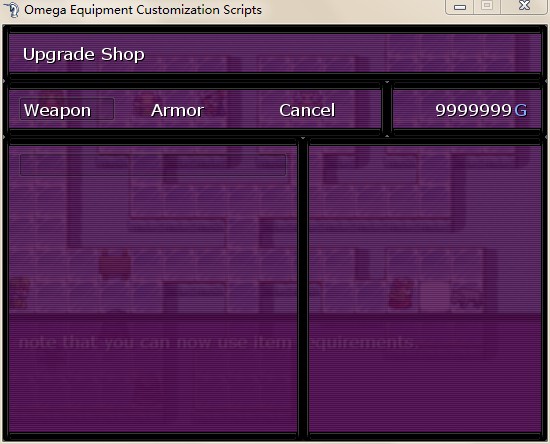550x444 pixels.
Task: Click the window title text
Action: pos(143,10)
